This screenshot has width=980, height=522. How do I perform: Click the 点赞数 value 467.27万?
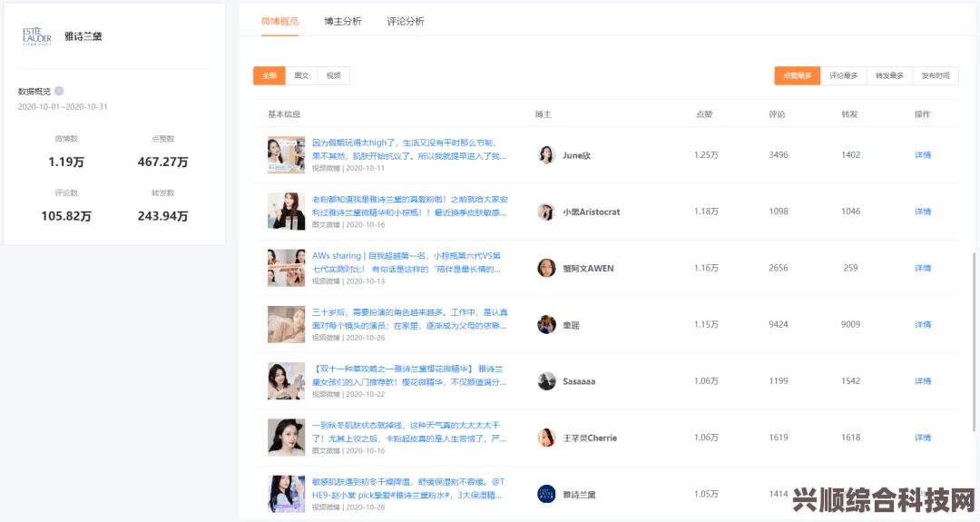click(162, 162)
